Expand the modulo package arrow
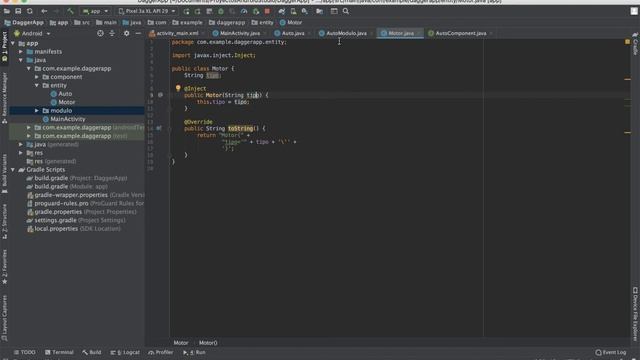640x360 pixels. [x=37, y=111]
